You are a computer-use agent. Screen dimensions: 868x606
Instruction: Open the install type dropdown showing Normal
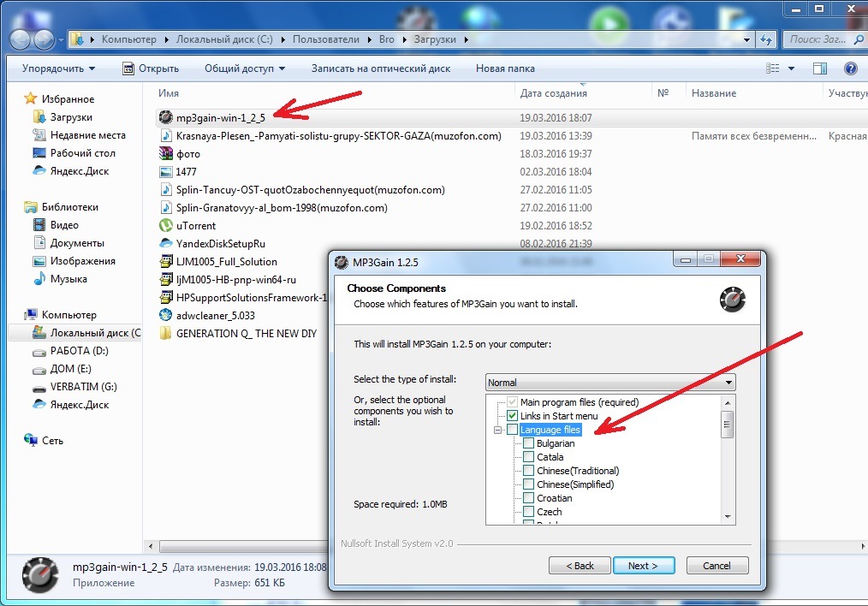click(x=610, y=383)
